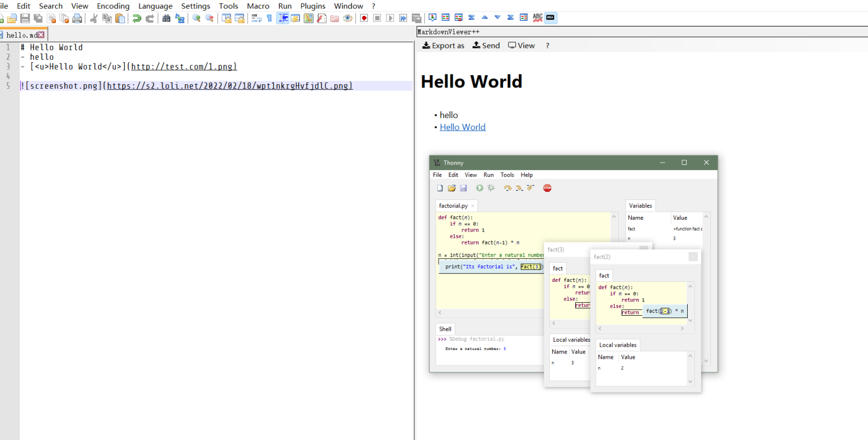Open the Send options in MarkdownViewer++

coord(486,45)
